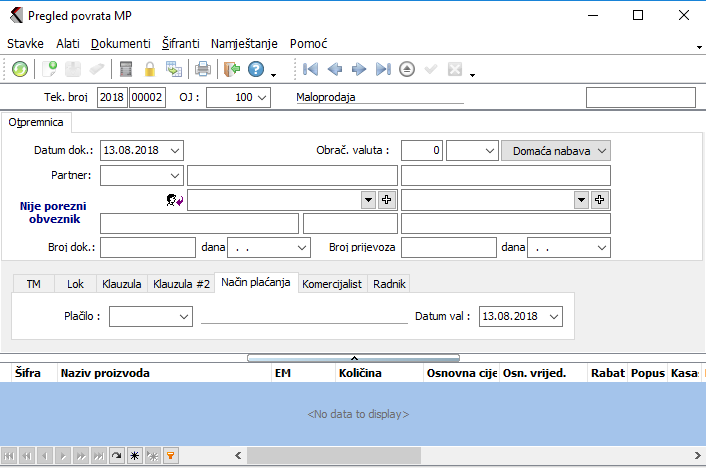Go to the last record arrow
706x468 pixels.
(383, 69)
